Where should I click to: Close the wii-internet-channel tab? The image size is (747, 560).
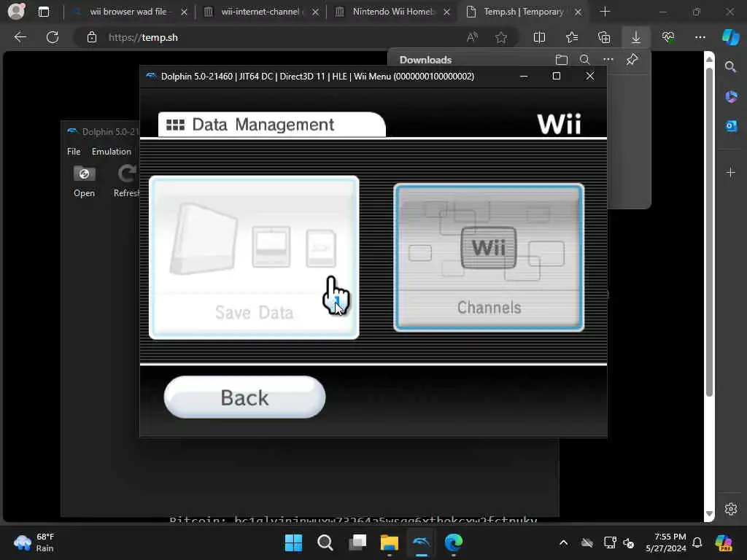[315, 12]
